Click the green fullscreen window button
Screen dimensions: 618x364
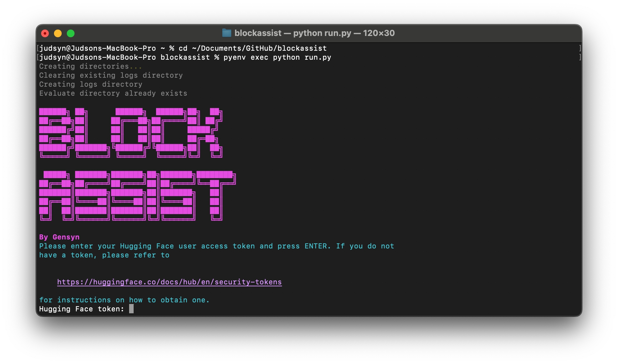71,33
